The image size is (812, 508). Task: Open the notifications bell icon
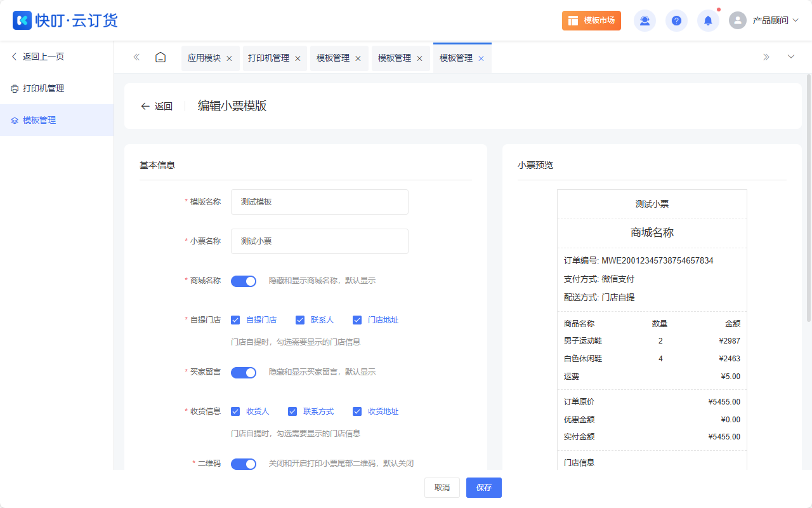point(708,20)
